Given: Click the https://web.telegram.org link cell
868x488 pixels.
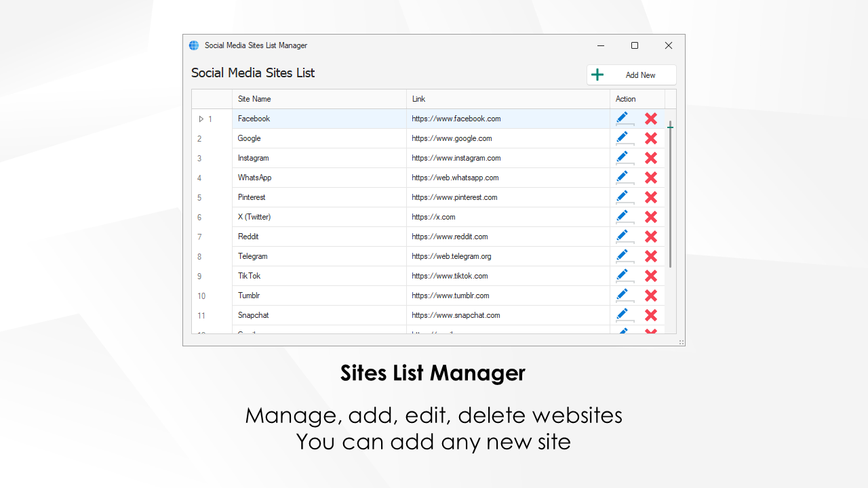Looking at the screenshot, I should [509, 256].
